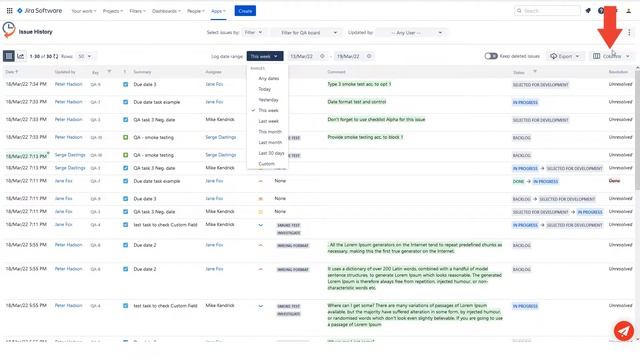640x360 pixels.
Task: Switch to the chart view icon
Action: (20, 56)
